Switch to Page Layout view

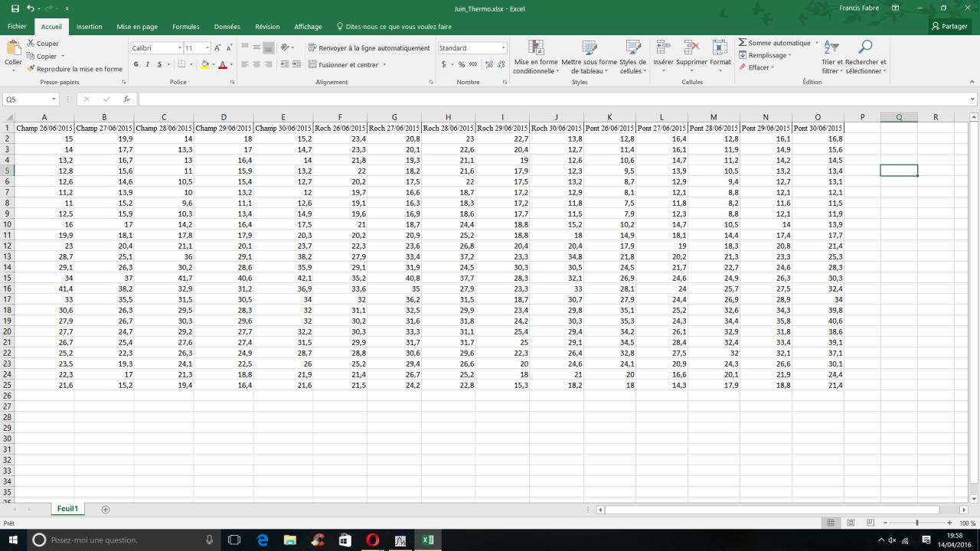[851, 523]
